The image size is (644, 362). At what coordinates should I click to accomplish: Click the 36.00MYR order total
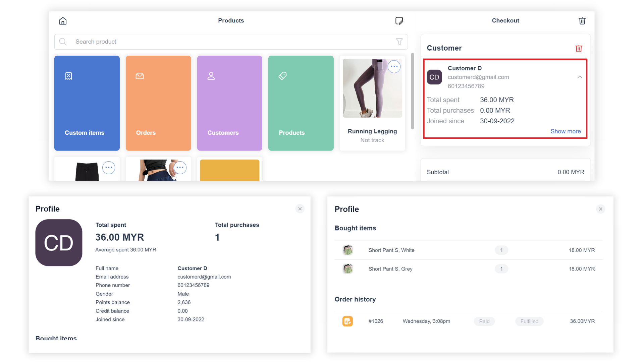click(x=582, y=321)
